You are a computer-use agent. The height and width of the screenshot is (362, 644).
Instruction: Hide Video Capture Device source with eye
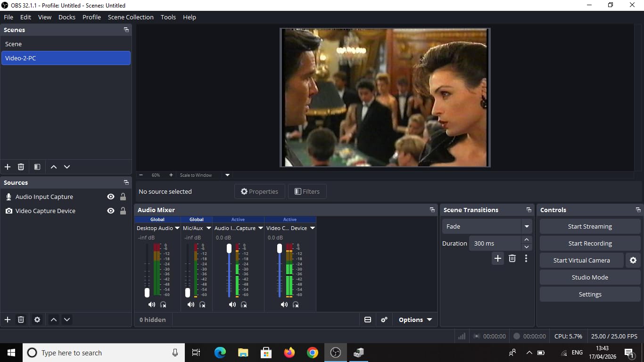[111, 211]
